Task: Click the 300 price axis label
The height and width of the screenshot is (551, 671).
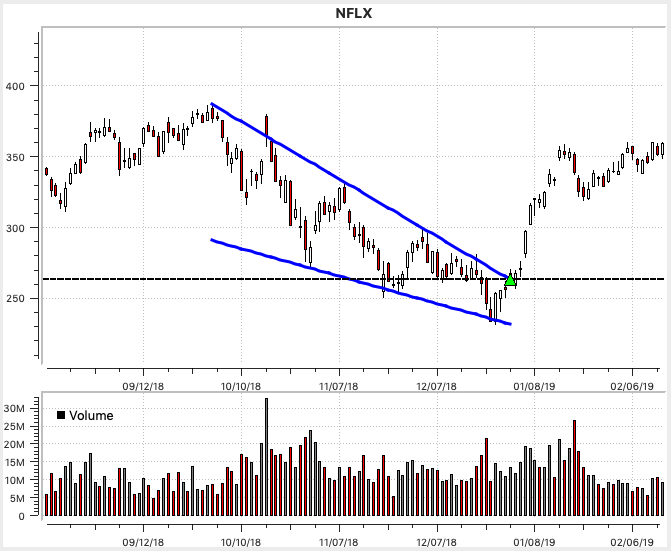Action: [15, 228]
